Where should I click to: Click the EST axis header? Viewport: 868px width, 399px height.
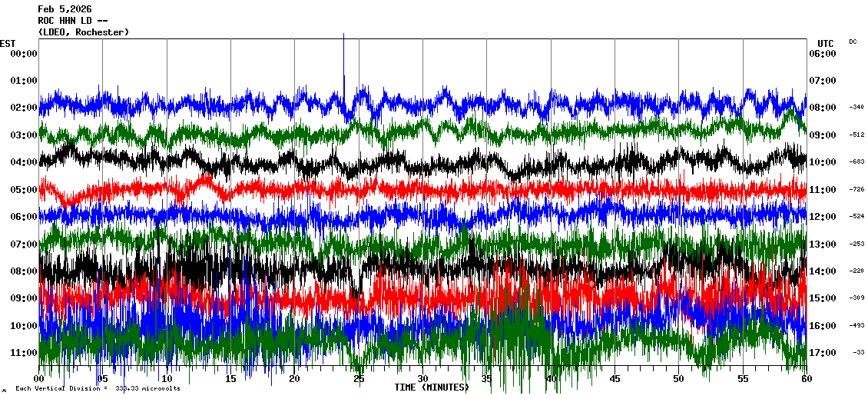pos(8,43)
